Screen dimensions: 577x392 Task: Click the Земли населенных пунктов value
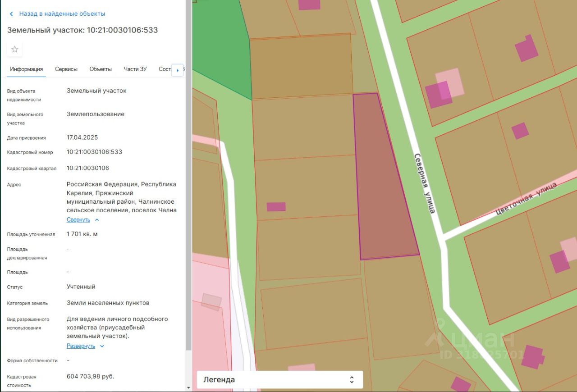(108, 303)
